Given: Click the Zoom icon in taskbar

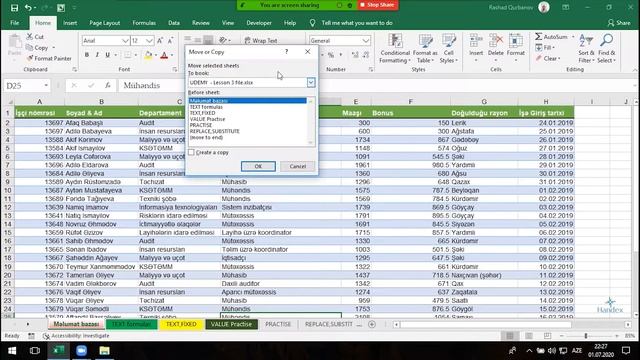Looking at the screenshot, I should coord(81,350).
